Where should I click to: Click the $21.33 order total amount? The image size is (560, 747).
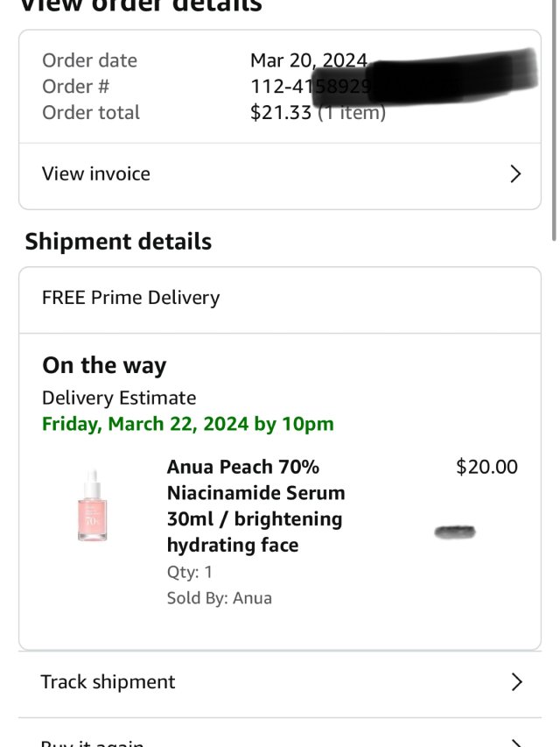[x=280, y=113]
